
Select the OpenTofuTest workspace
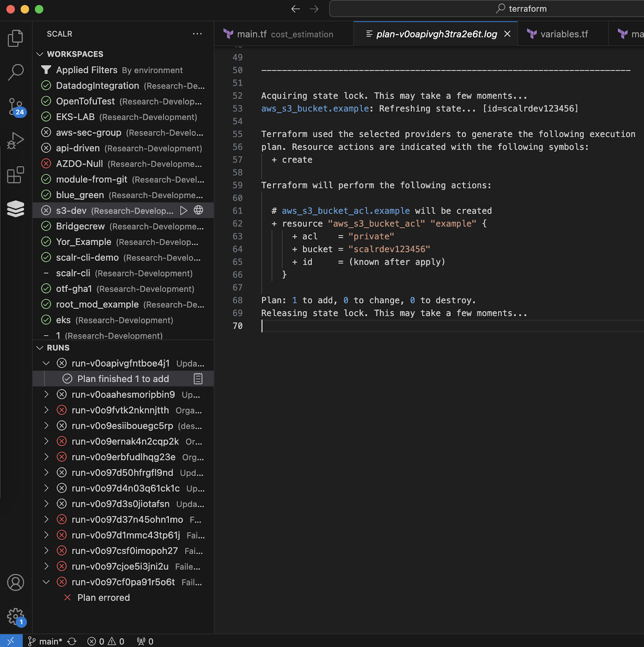(123, 101)
